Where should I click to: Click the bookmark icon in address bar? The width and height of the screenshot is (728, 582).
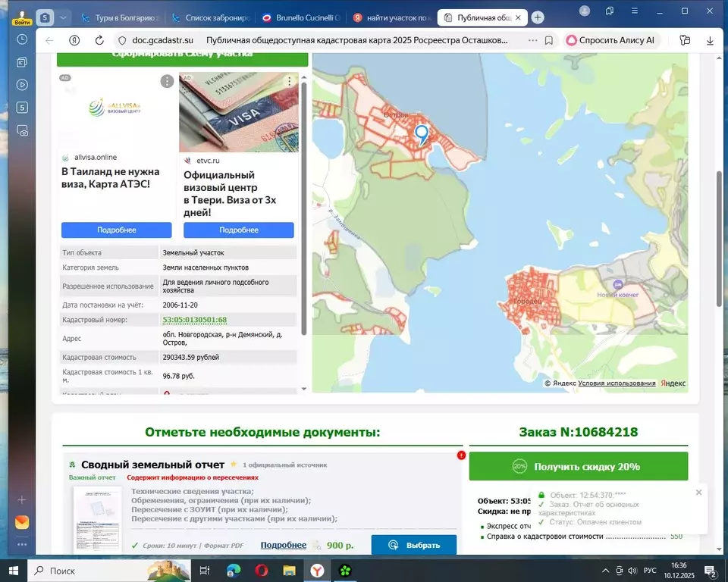pyautogui.click(x=549, y=41)
